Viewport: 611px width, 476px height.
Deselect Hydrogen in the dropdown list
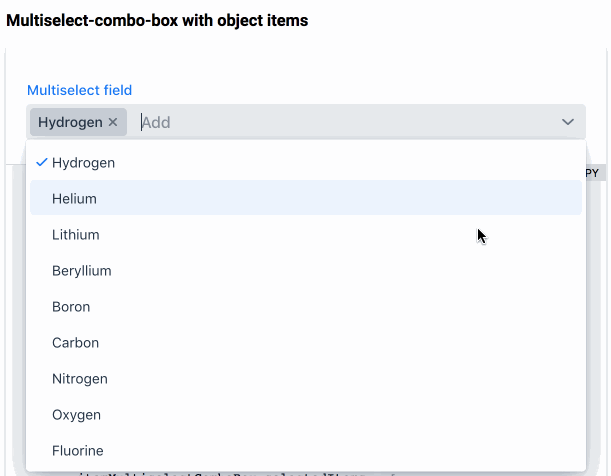point(306,162)
